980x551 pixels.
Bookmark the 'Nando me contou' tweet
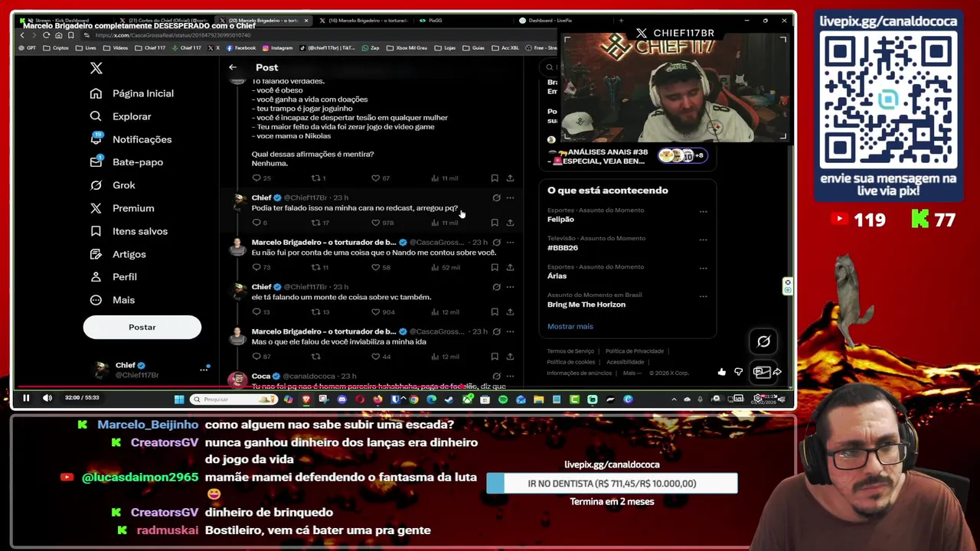495,267
